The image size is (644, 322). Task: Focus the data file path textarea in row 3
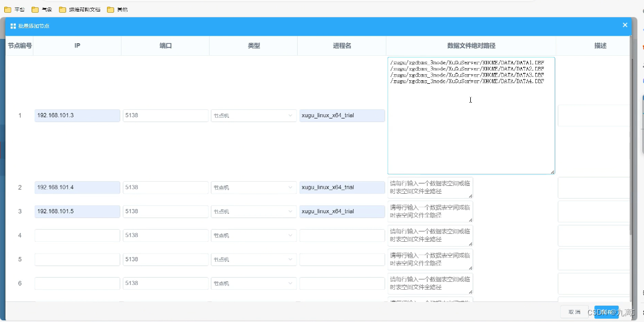point(430,211)
